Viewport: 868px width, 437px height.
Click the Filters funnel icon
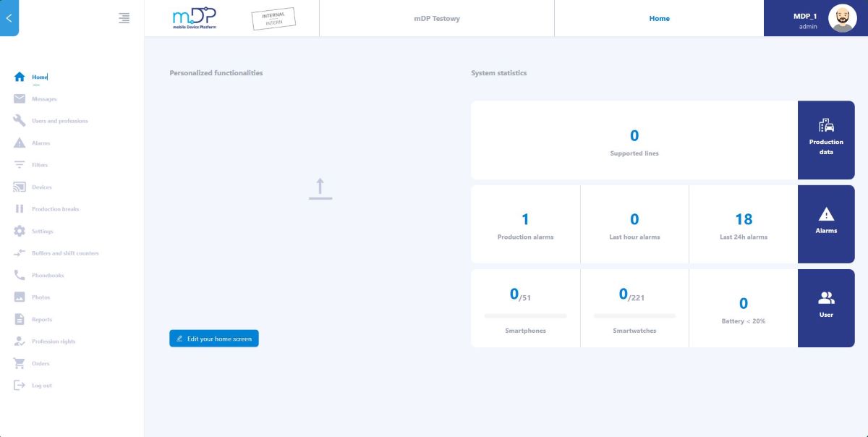[x=20, y=165]
